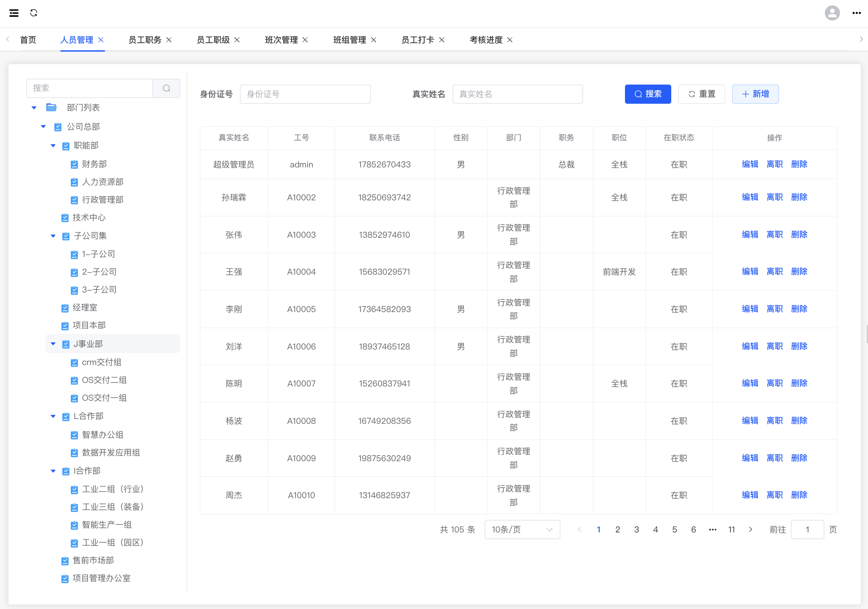868x609 pixels.
Task: Open the more options ellipsis menu
Action: [x=856, y=13]
